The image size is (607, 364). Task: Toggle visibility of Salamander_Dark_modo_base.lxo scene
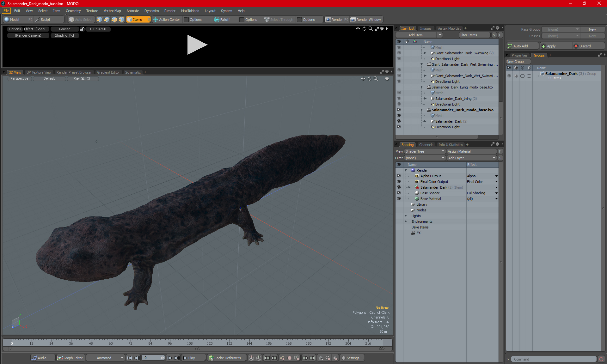(x=399, y=110)
